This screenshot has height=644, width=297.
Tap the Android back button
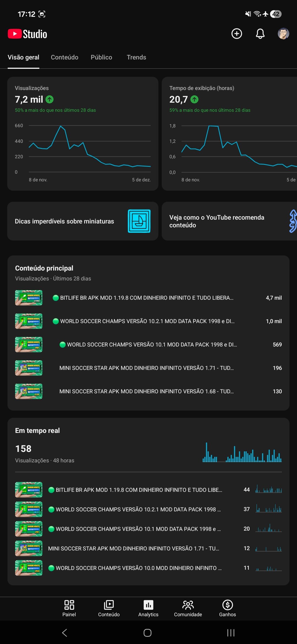(65, 633)
